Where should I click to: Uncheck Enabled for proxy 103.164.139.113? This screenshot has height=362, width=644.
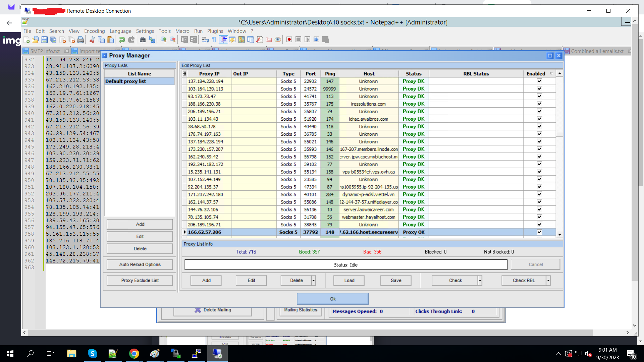tap(539, 88)
